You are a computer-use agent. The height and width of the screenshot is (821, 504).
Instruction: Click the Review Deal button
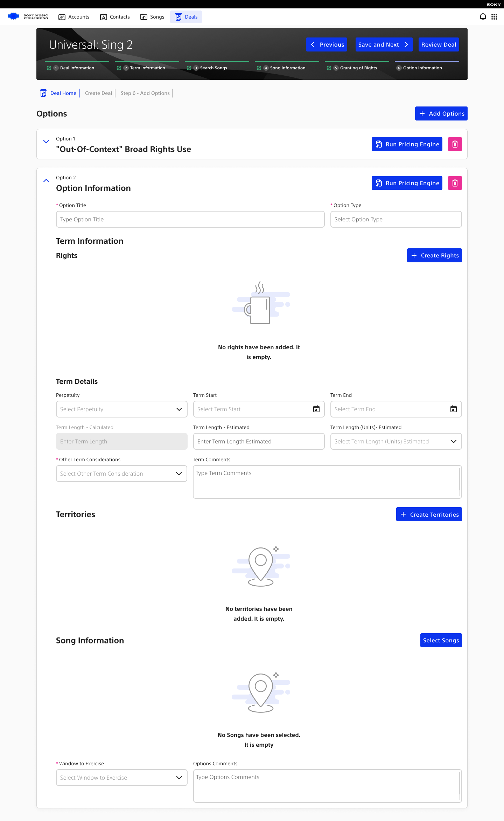click(439, 45)
